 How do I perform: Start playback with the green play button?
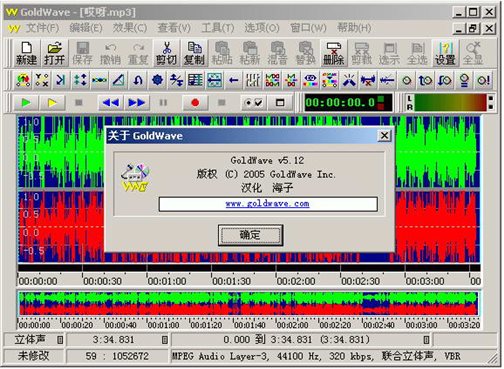26,103
